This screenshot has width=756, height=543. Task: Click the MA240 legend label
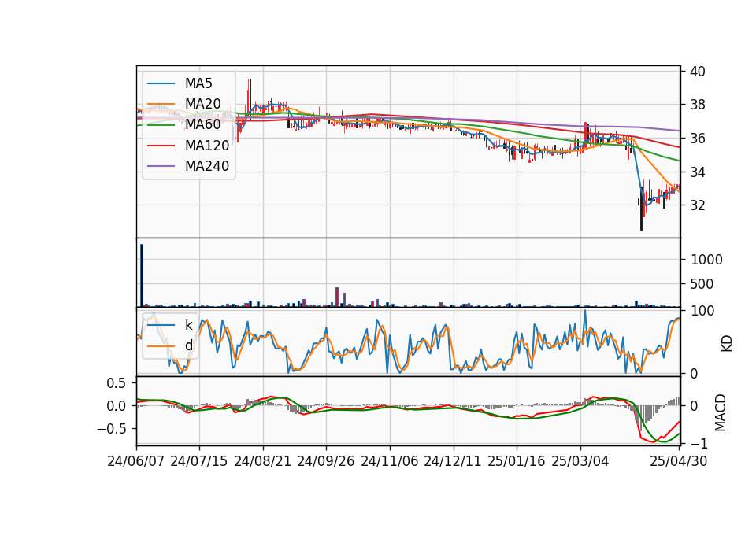(x=207, y=166)
